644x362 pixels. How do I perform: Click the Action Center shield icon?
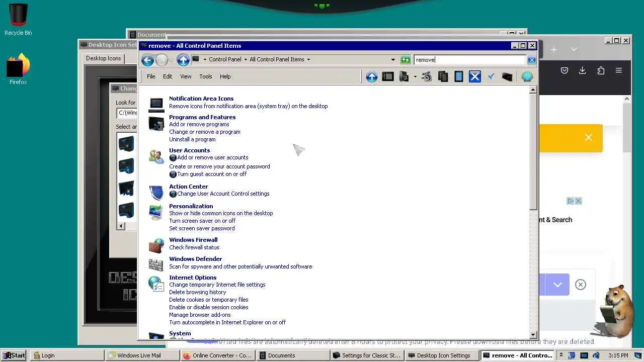pyautogui.click(x=156, y=192)
